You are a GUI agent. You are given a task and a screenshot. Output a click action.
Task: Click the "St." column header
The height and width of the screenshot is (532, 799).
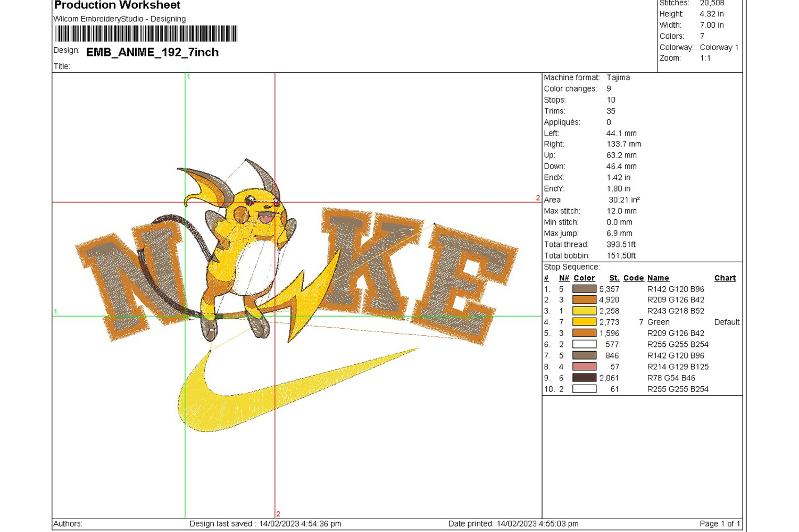[614, 278]
